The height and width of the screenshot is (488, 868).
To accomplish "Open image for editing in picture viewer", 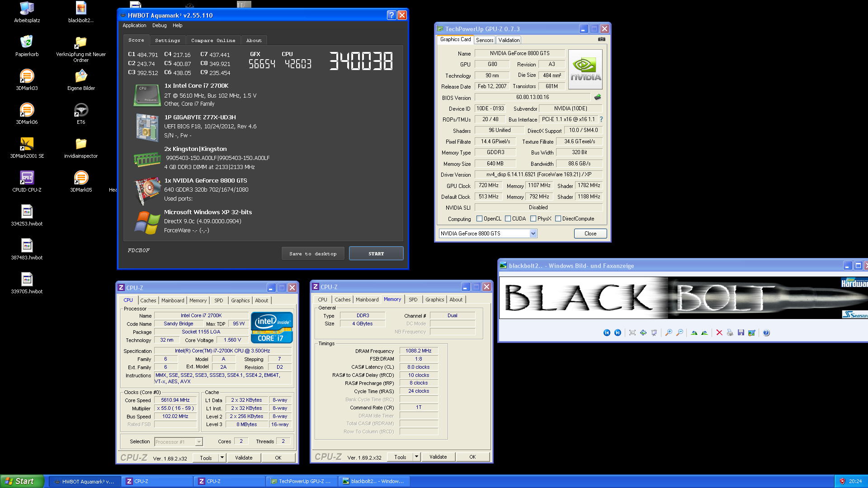I will tap(752, 333).
